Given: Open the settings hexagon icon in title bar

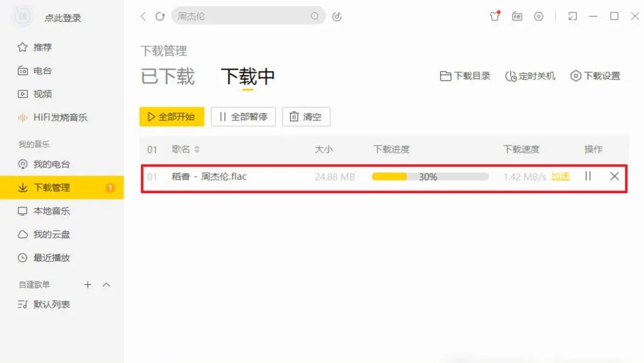Looking at the screenshot, I should tap(538, 17).
